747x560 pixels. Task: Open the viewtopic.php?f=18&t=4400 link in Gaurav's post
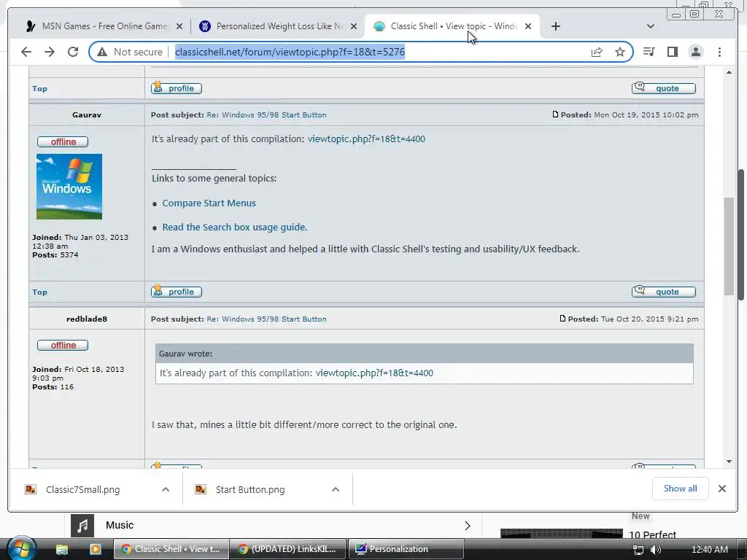pos(366,139)
